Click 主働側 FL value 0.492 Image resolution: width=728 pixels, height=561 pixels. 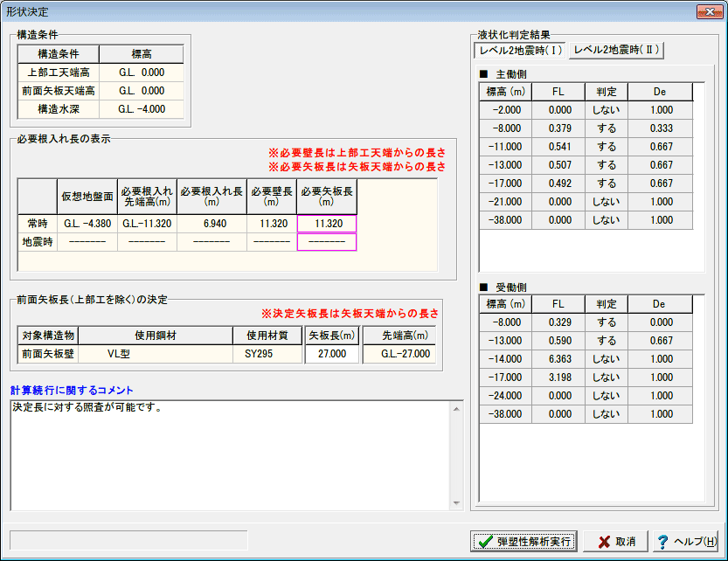pyautogui.click(x=558, y=184)
